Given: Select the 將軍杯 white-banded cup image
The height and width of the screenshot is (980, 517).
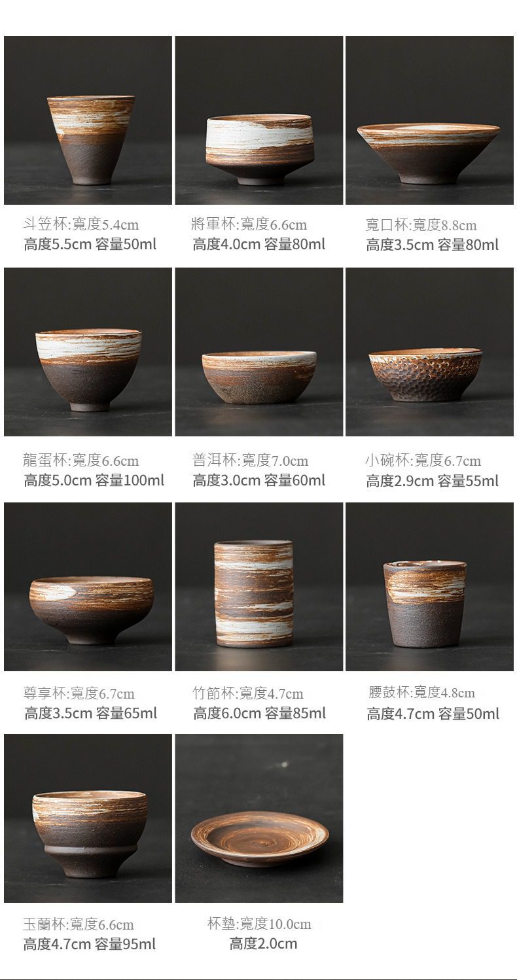Looking at the screenshot, I should [x=258, y=120].
